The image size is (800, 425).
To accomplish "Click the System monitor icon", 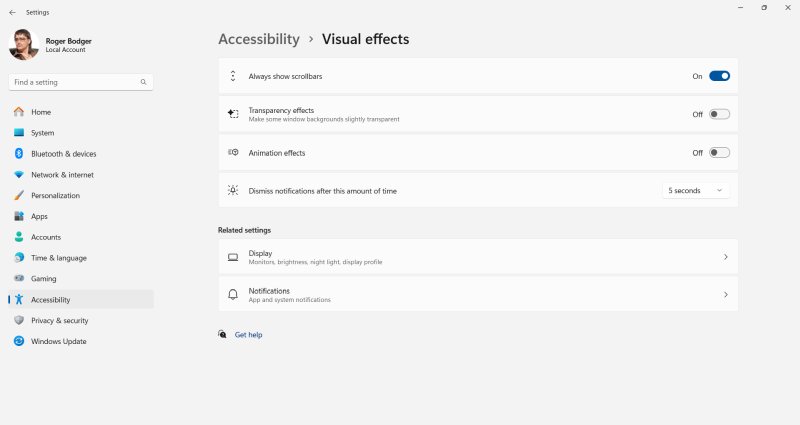I will coord(19,133).
